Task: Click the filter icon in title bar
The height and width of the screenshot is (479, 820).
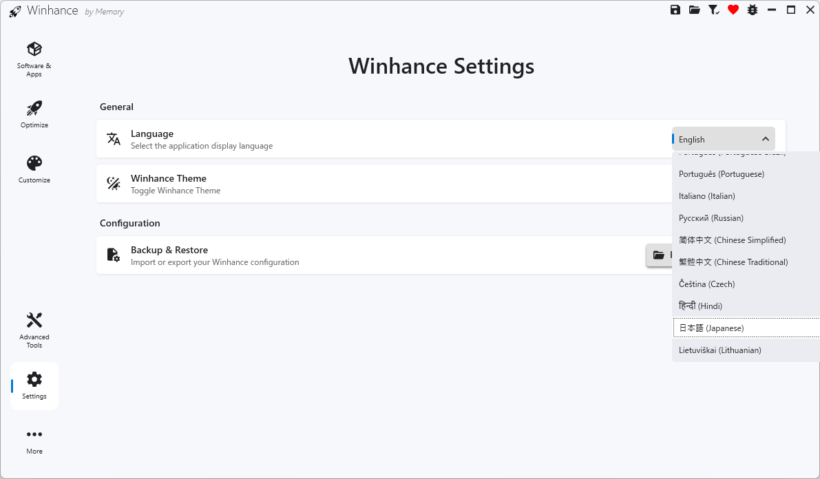Action: (x=713, y=9)
